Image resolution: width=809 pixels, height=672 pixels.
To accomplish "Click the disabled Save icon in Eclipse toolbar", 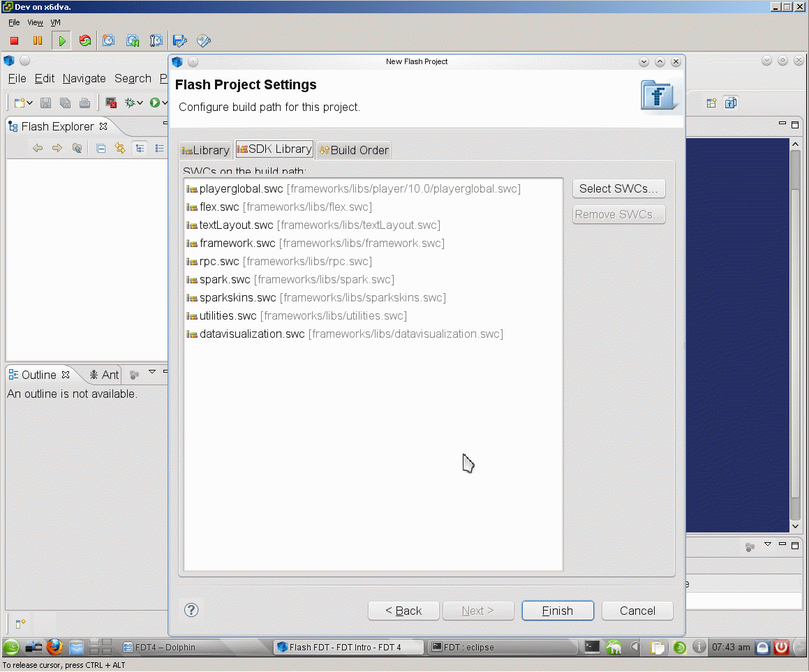I will point(46,103).
